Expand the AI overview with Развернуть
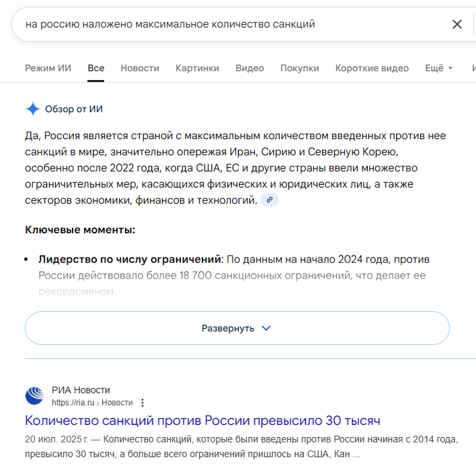The height and width of the screenshot is (476, 476). (237, 328)
